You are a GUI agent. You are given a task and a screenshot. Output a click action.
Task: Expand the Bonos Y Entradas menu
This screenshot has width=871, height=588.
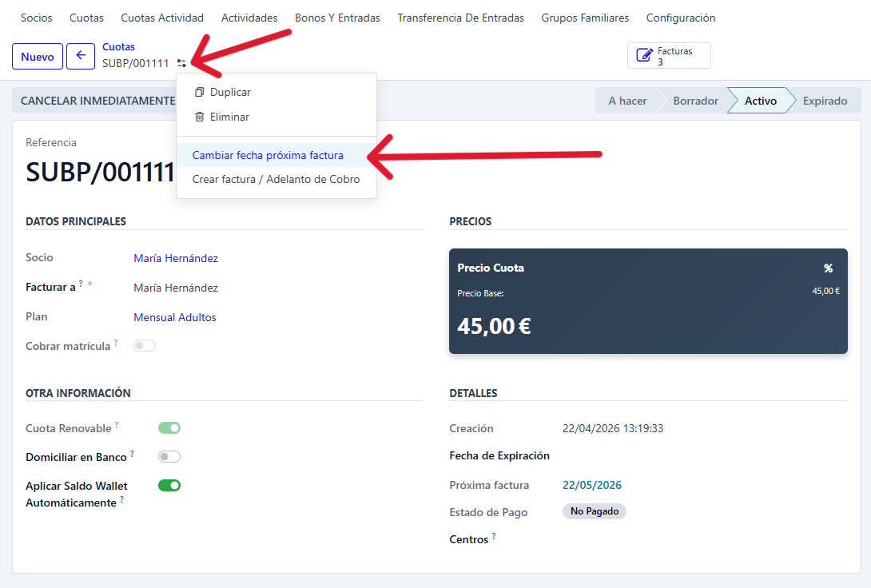click(337, 18)
